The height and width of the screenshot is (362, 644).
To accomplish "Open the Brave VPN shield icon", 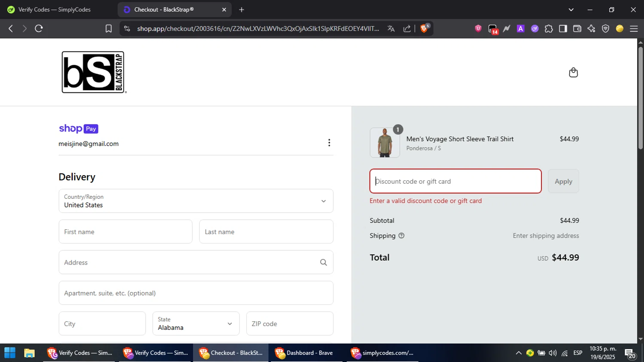I will point(605,28).
